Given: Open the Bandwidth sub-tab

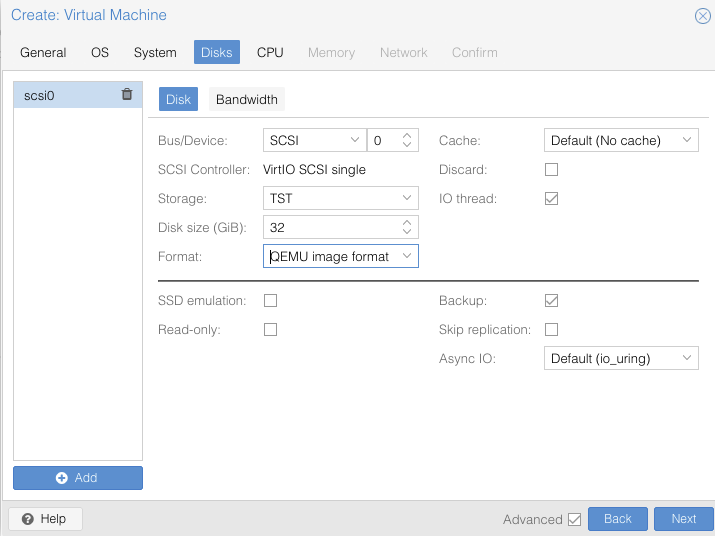Looking at the screenshot, I should tap(247, 99).
